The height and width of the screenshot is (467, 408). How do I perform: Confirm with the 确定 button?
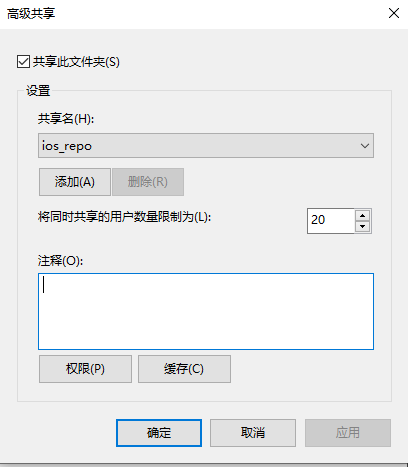159,433
